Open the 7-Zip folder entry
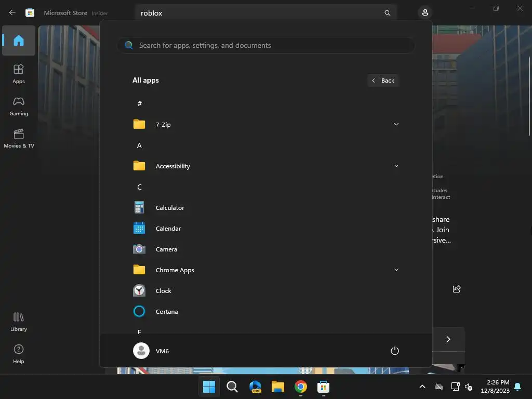This screenshot has width=532, height=399. coord(265,125)
